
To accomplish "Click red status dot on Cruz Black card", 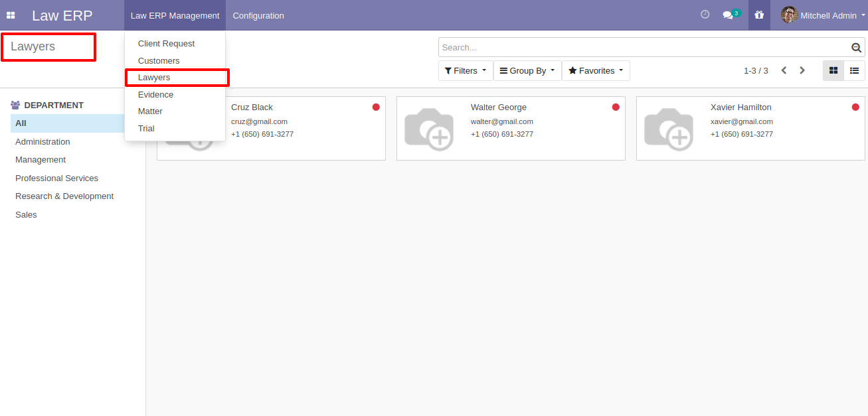I will tap(376, 107).
